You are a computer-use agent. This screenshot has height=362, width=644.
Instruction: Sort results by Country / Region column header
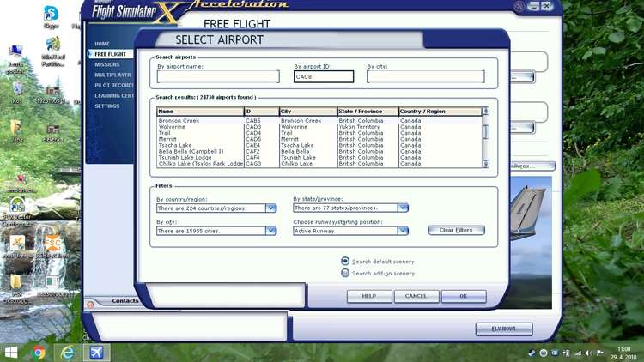click(440, 112)
